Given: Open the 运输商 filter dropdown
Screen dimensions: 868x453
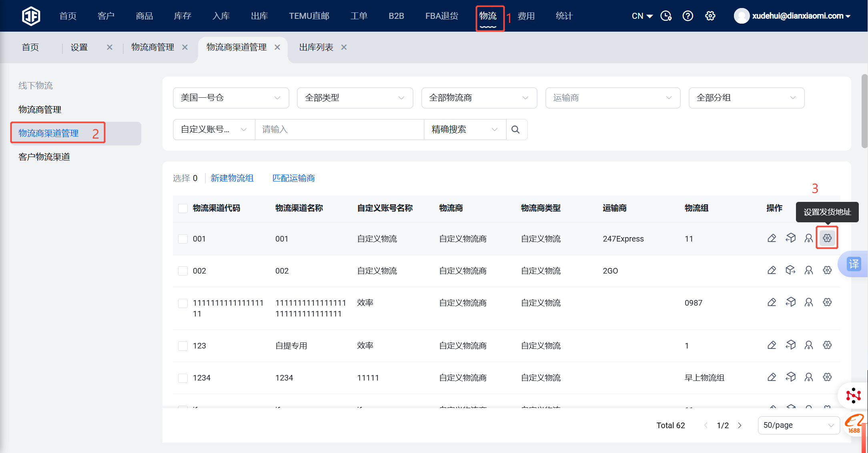Looking at the screenshot, I should (x=613, y=98).
